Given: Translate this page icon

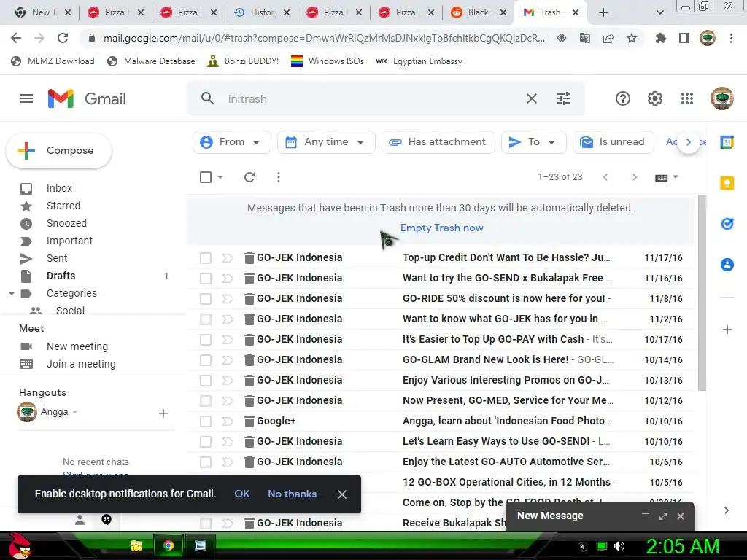Looking at the screenshot, I should point(584,38).
